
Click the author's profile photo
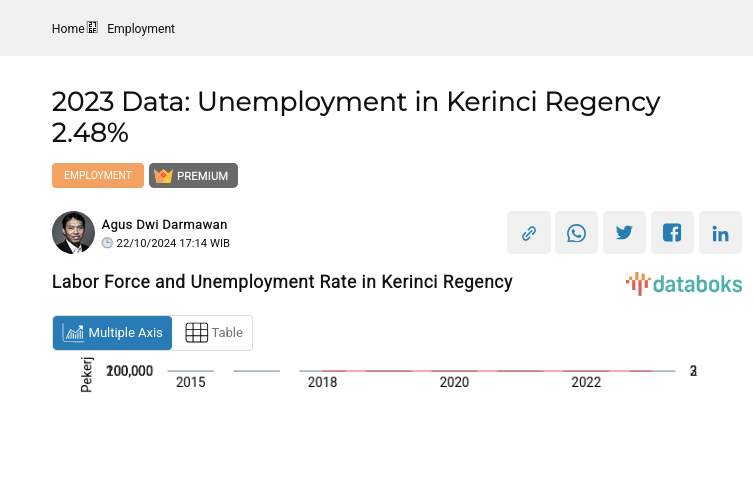click(x=73, y=233)
